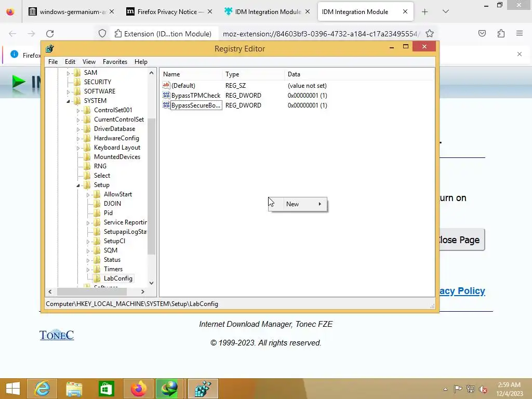Select the Pid folder icon
Image resolution: width=532 pixels, height=399 pixels.
(x=97, y=212)
